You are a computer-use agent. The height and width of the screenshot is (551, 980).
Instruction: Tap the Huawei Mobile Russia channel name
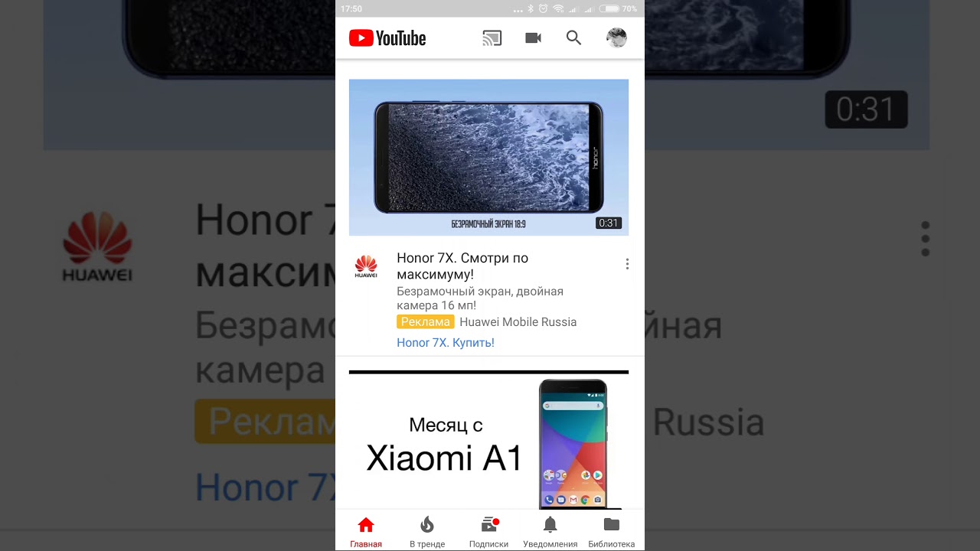(518, 322)
